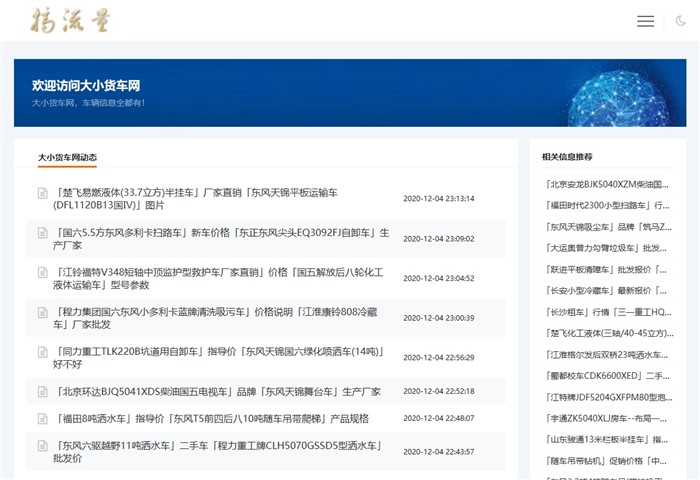Open article 东风六驱越野11吨洒水车
Viewport: 700px width, 480px height.
217,451
